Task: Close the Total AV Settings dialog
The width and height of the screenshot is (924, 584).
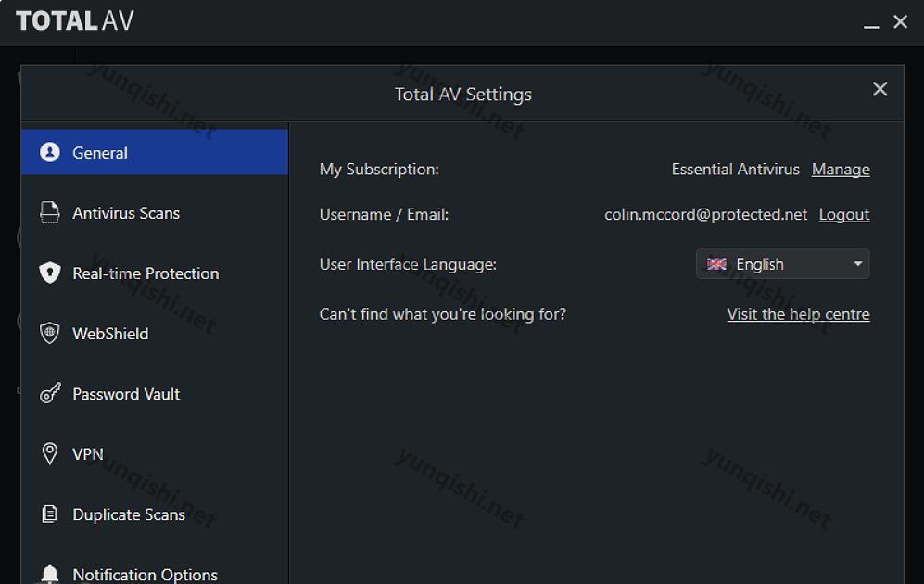Action: [880, 89]
